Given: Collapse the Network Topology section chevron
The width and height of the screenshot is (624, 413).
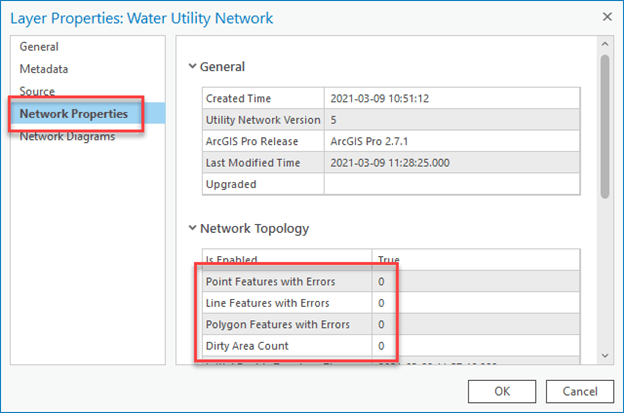Looking at the screenshot, I should point(192,228).
